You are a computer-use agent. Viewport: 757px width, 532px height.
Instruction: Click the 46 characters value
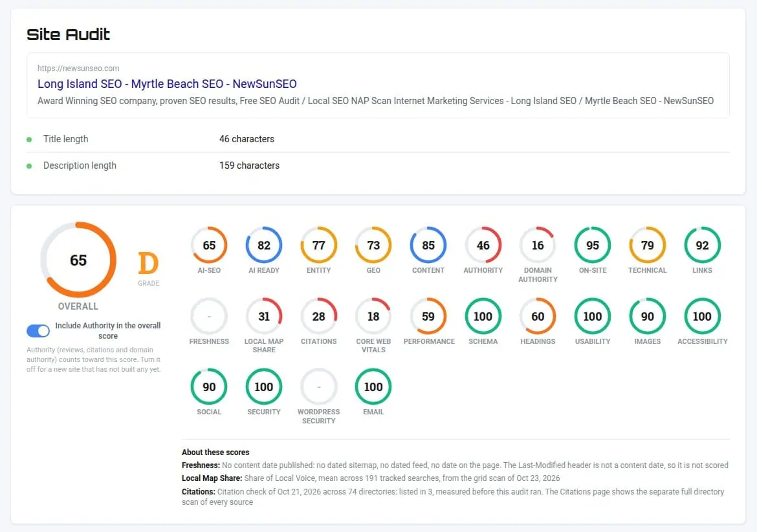point(247,139)
